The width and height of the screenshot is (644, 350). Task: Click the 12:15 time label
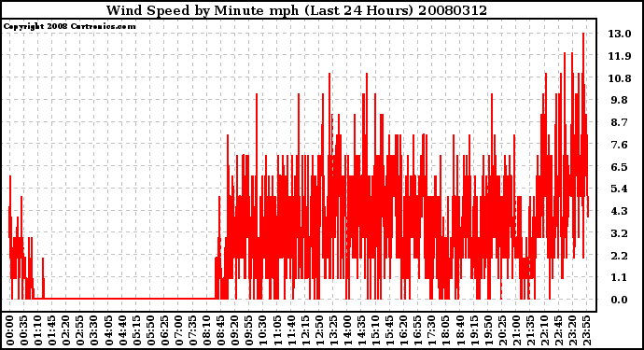pyautogui.click(x=304, y=330)
